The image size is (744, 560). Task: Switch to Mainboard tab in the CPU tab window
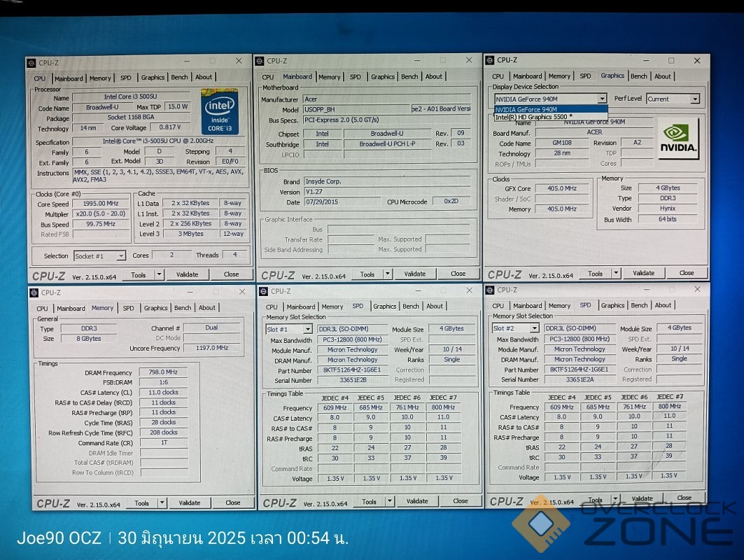coord(69,78)
